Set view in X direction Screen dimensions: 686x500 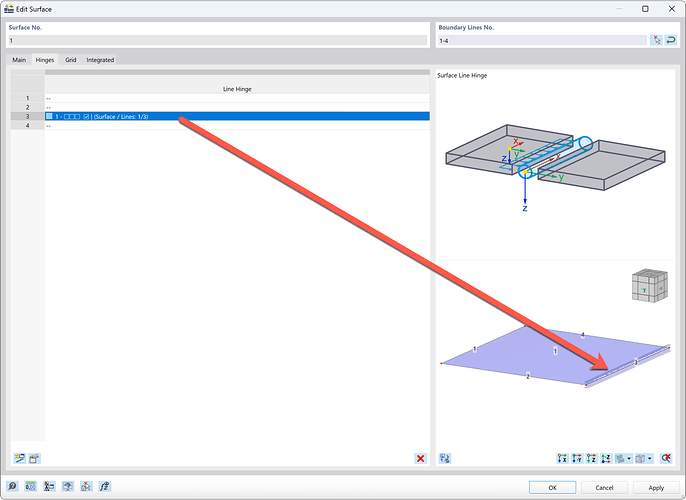click(x=562, y=458)
